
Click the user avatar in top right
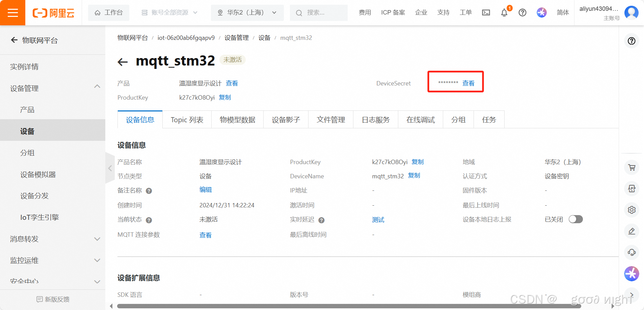point(631,13)
